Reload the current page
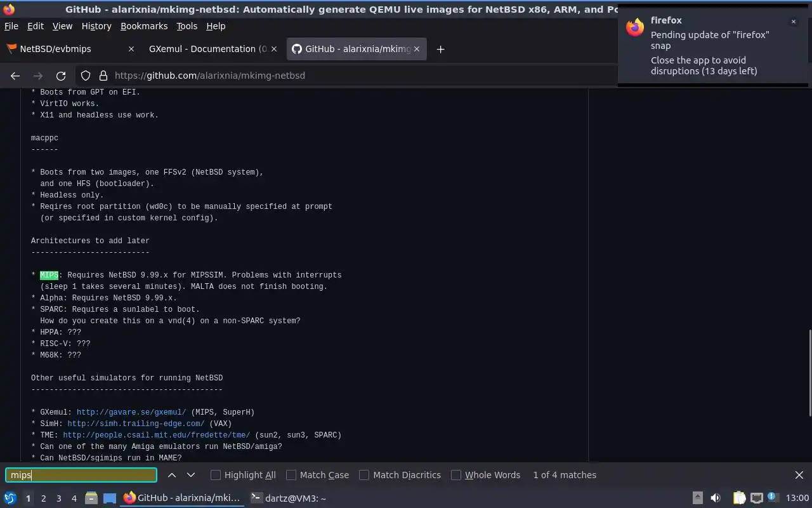 point(61,76)
